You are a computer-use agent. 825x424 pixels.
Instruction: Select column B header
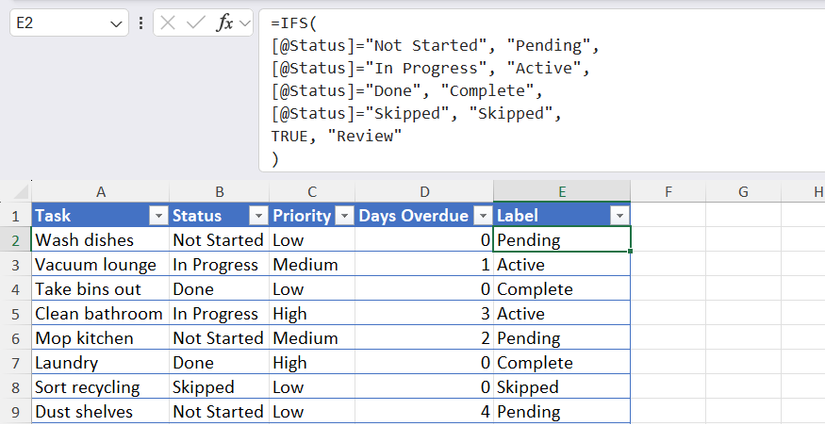click(219, 192)
